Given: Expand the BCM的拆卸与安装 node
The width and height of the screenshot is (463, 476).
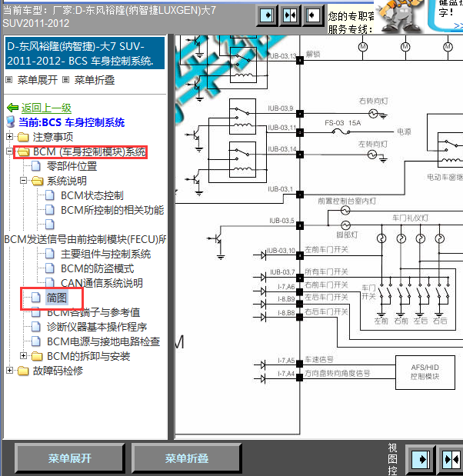Looking at the screenshot, I should point(23,355).
